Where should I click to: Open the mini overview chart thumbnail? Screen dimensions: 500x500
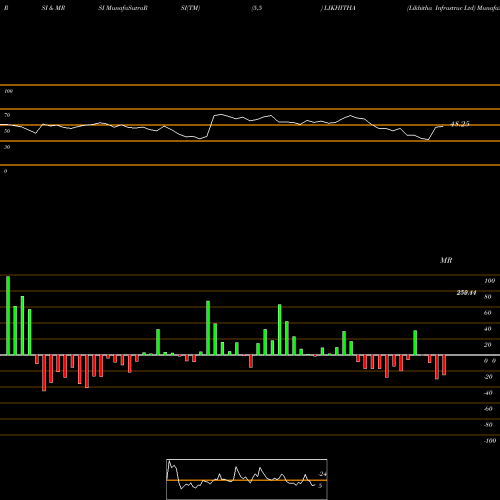(x=247, y=479)
